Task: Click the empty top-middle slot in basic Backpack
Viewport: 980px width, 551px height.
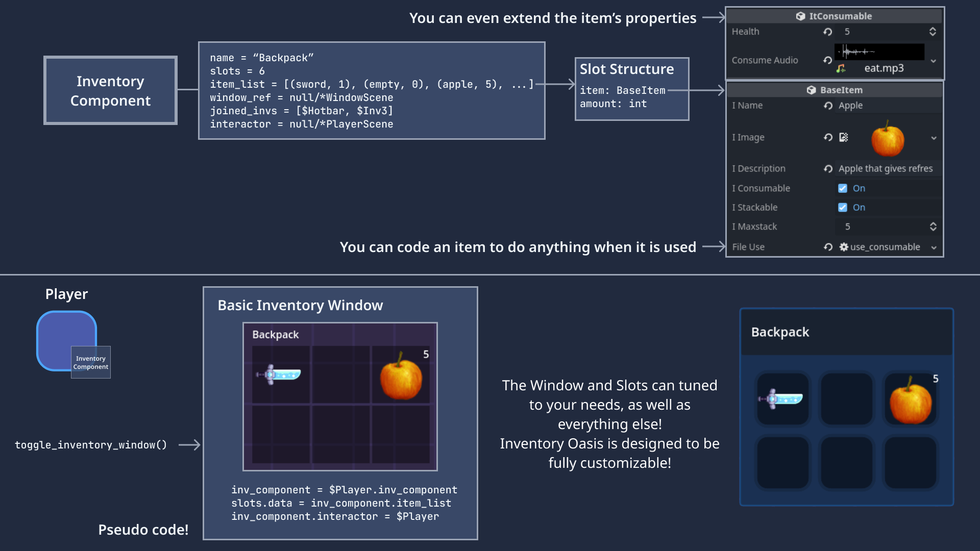Action: (x=340, y=374)
